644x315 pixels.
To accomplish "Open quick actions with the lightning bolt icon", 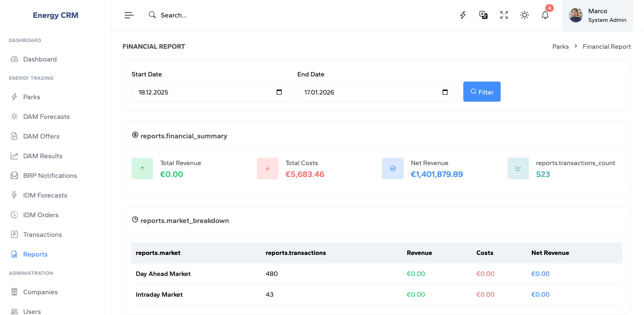I will (x=463, y=15).
